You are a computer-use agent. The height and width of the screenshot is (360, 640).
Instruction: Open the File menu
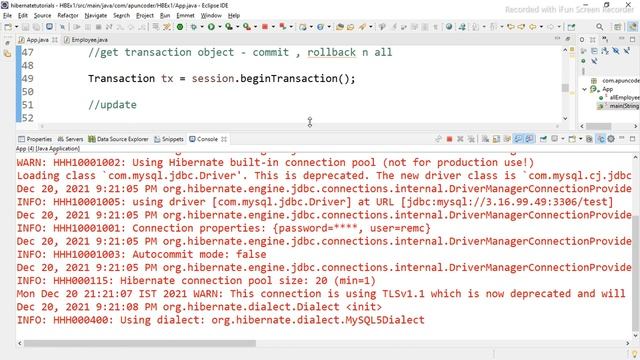[x=7, y=16]
